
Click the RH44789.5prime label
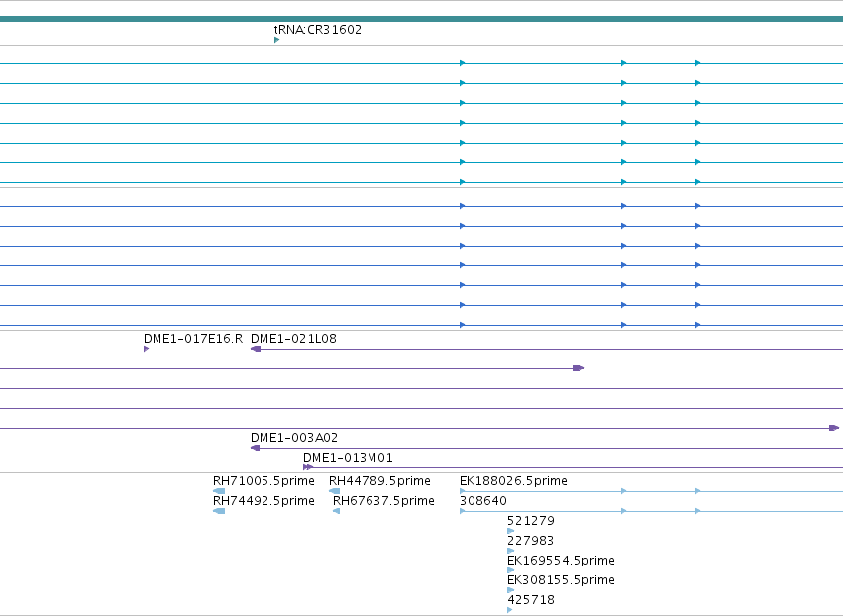tap(379, 480)
